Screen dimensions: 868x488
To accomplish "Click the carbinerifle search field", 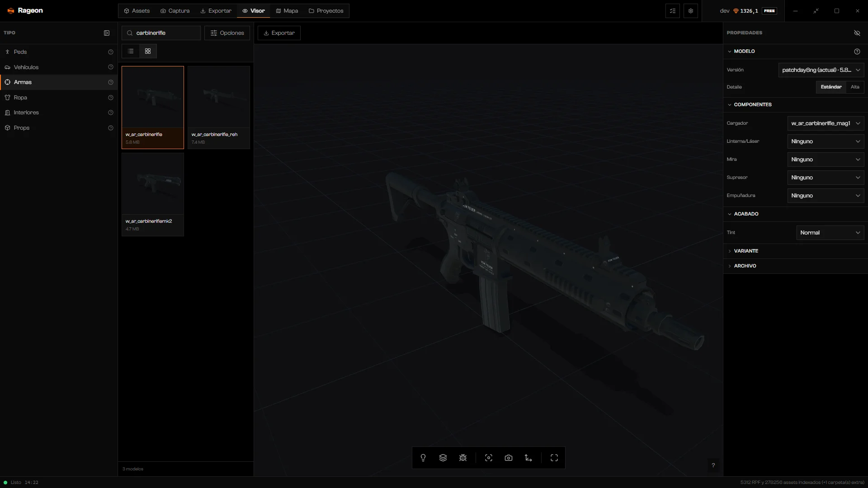I will click(x=161, y=33).
